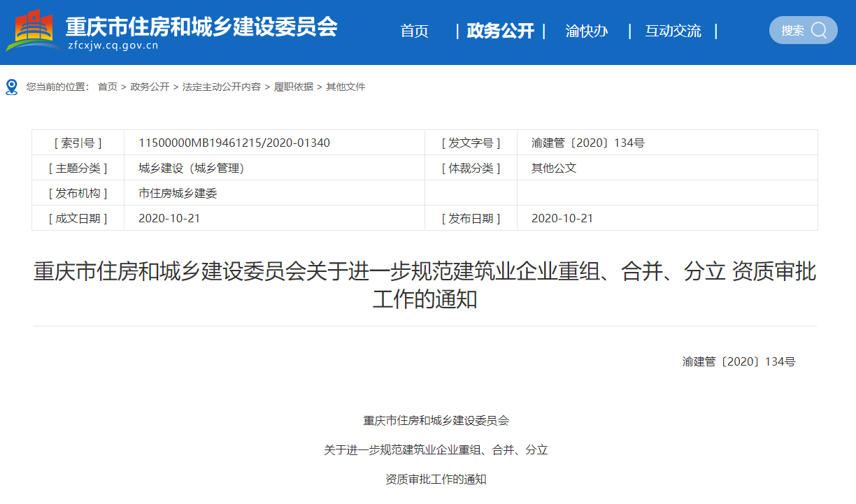Click the [ 成文日期 ] label cell
The image size is (856, 504).
tap(78, 218)
